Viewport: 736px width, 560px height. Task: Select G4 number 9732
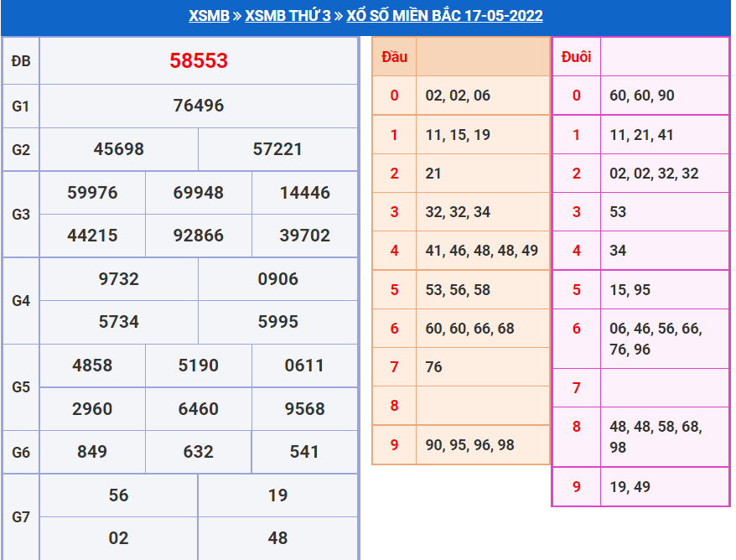pos(119,279)
